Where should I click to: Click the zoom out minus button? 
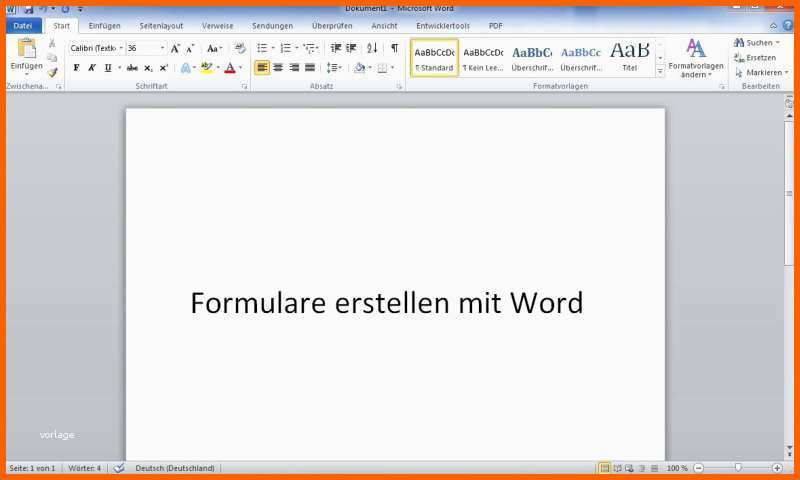(x=699, y=468)
